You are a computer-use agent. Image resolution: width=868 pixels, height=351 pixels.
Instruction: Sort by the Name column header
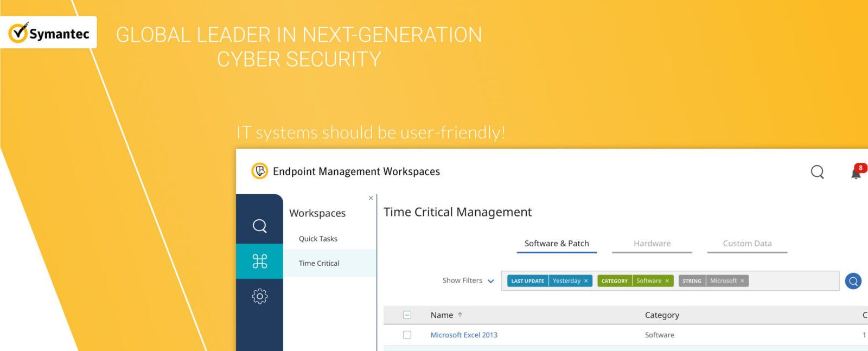coord(442,315)
